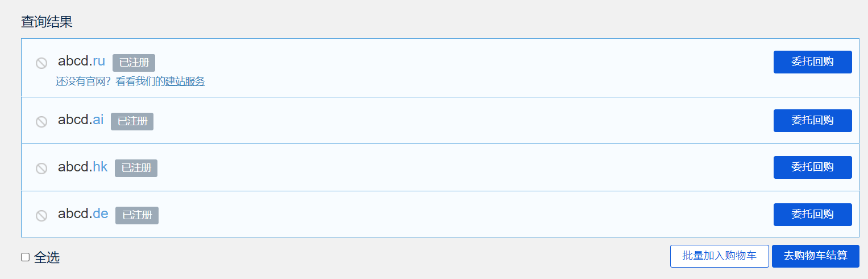Click 批量加入购物车 button
Viewport: 868px width, 279px height.
tap(719, 256)
